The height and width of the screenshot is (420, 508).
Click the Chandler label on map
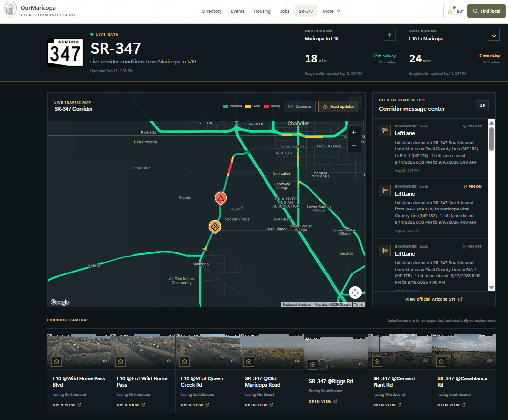tap(298, 123)
